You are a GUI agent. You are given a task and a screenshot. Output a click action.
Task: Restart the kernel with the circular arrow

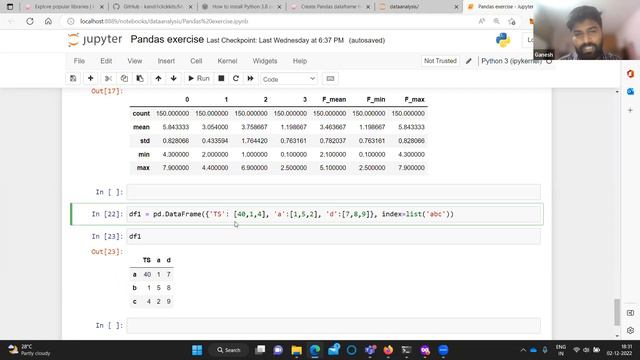[236, 78]
